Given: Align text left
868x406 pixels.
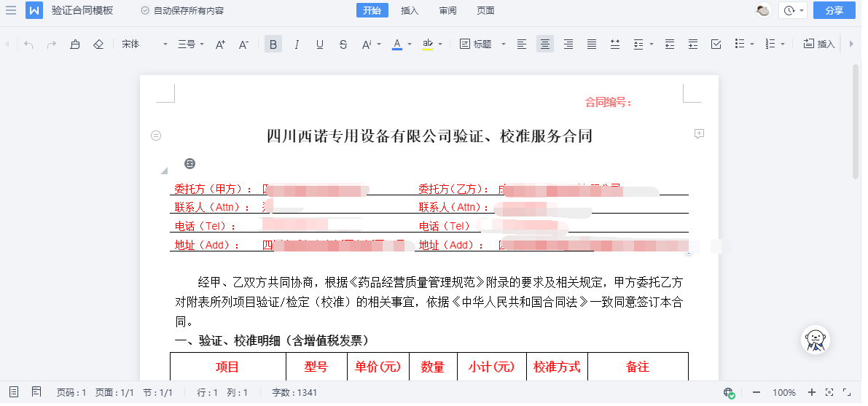Looking at the screenshot, I should pos(522,44).
